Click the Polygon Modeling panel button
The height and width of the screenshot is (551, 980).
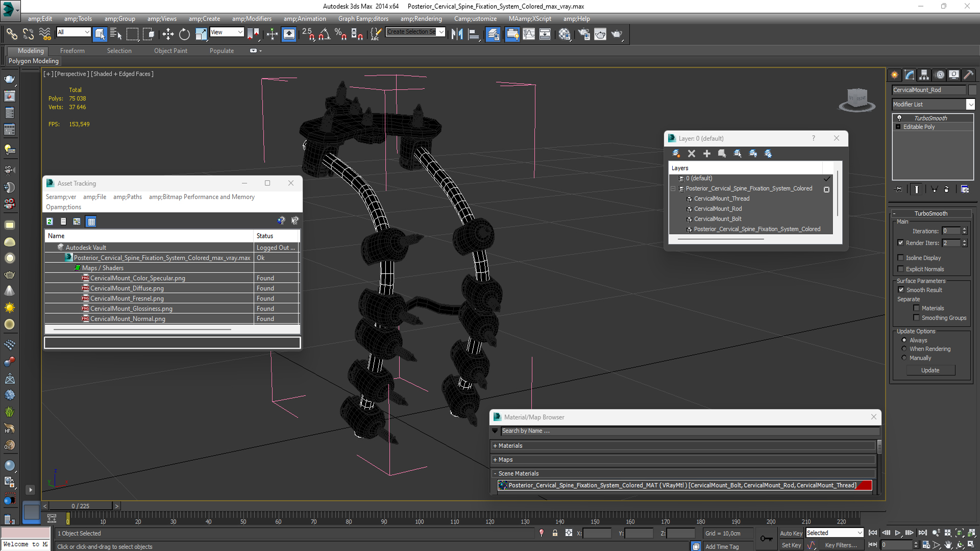tap(34, 61)
